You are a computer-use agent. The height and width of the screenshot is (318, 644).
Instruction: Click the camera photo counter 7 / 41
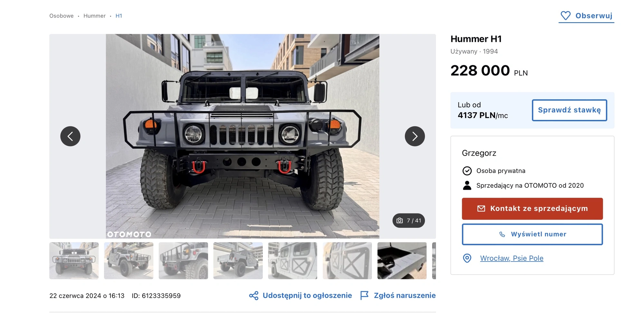click(409, 221)
